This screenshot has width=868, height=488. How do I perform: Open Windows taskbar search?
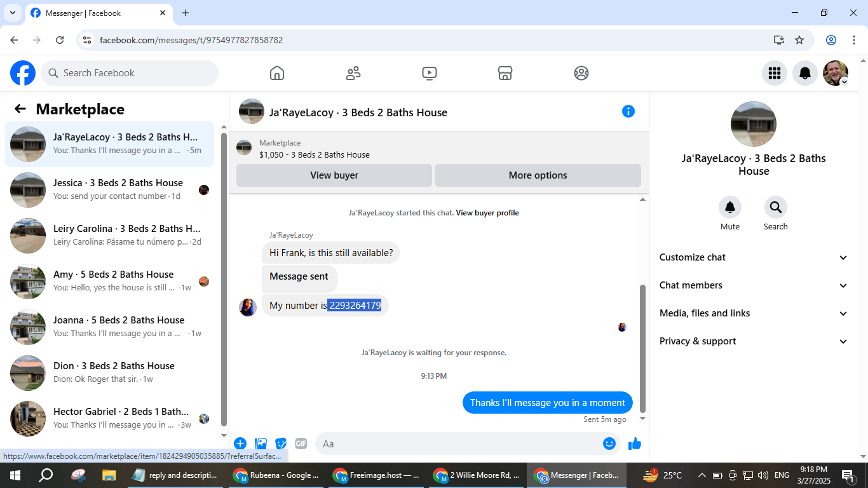(x=46, y=475)
